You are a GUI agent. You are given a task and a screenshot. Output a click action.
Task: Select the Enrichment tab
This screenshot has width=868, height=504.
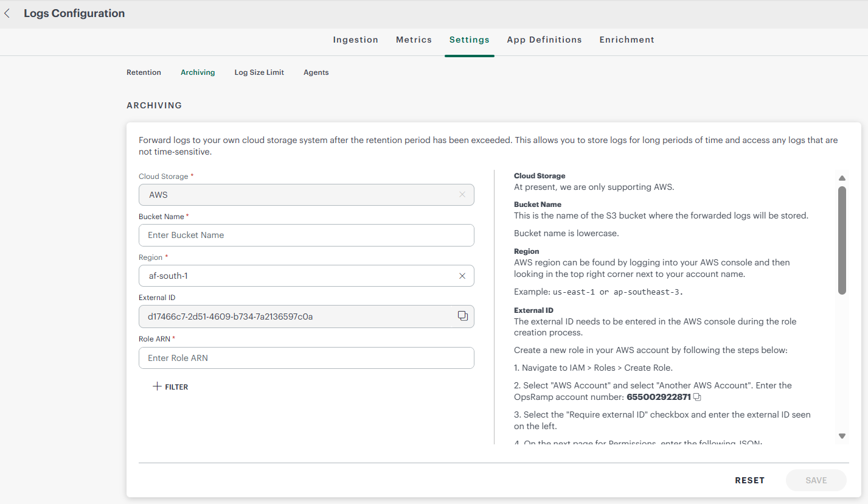pyautogui.click(x=627, y=40)
